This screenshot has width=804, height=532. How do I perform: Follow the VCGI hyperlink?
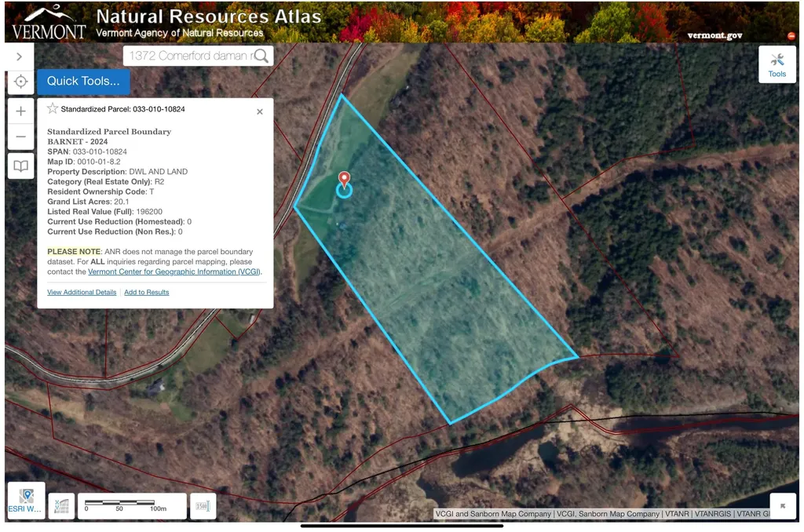[174, 271]
